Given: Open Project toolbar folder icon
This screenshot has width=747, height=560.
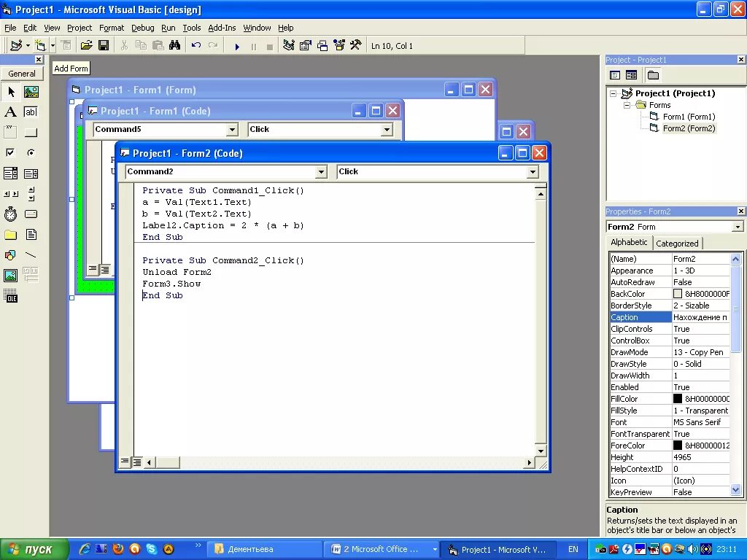Looking at the screenshot, I should [x=86, y=46].
